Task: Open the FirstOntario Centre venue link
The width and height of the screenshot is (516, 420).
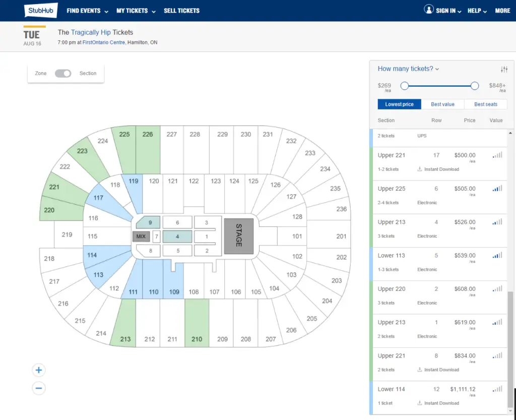Action: click(104, 42)
